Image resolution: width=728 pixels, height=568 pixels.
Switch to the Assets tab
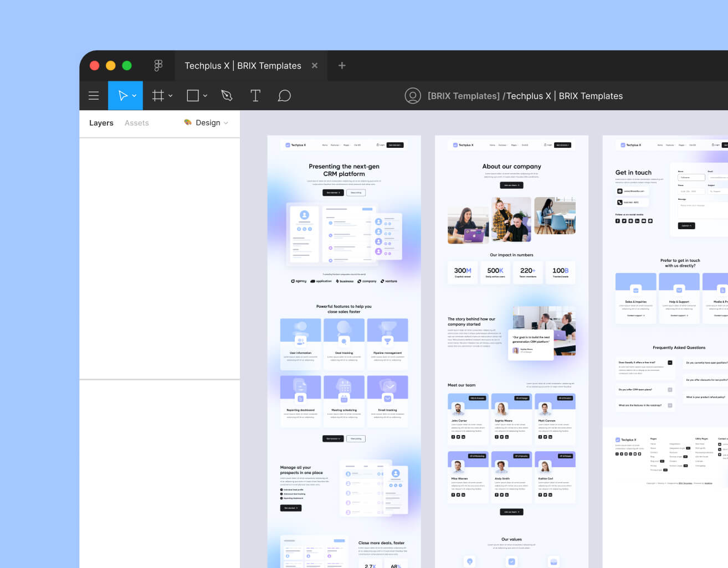(x=136, y=123)
